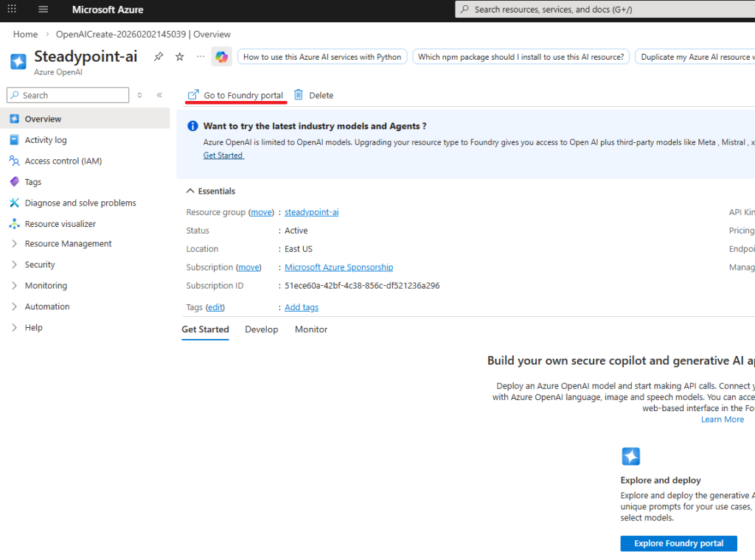Click the Add tags link
Screen dimensions: 755x560
coord(302,307)
